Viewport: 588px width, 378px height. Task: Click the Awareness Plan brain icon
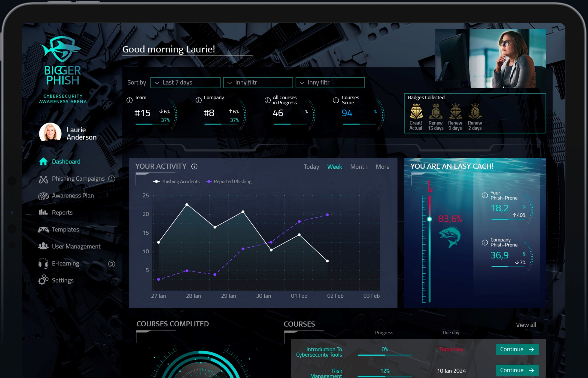[43, 196]
